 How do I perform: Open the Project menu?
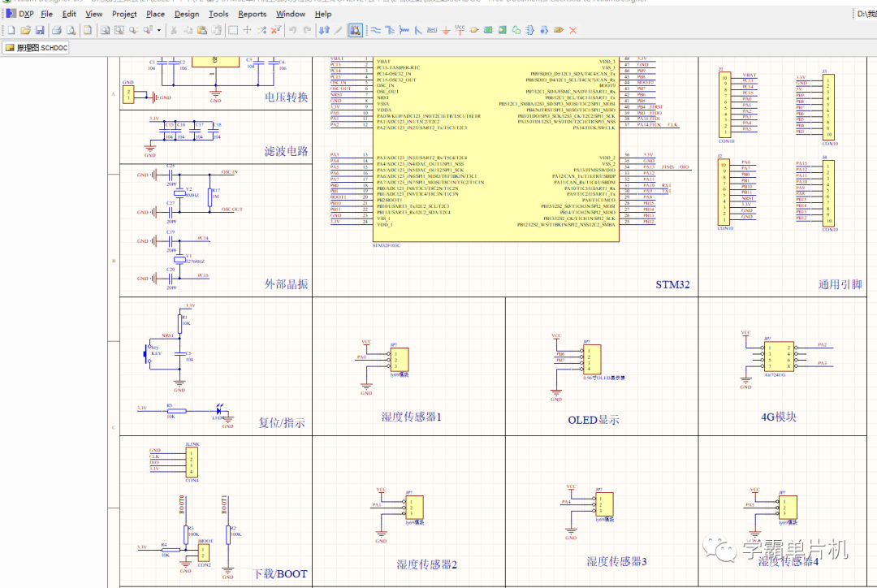point(124,14)
